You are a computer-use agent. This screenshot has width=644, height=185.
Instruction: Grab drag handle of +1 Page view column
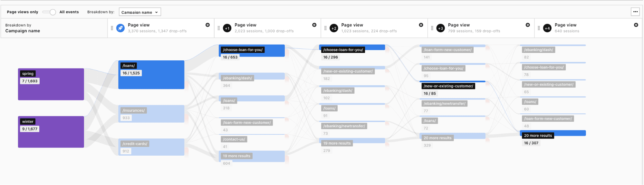tap(219, 28)
